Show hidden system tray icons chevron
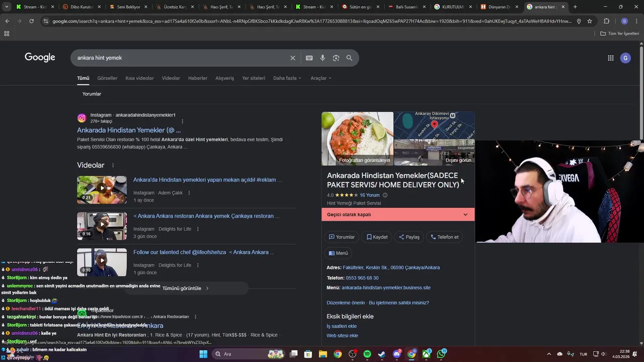The width and height of the screenshot is (644, 362). (x=550, y=354)
